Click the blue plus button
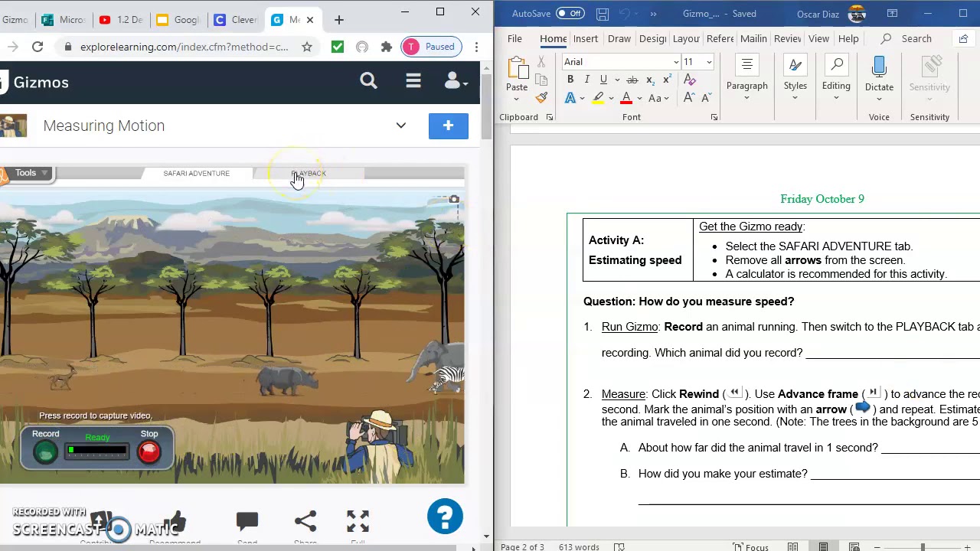980x551 pixels. (x=449, y=126)
